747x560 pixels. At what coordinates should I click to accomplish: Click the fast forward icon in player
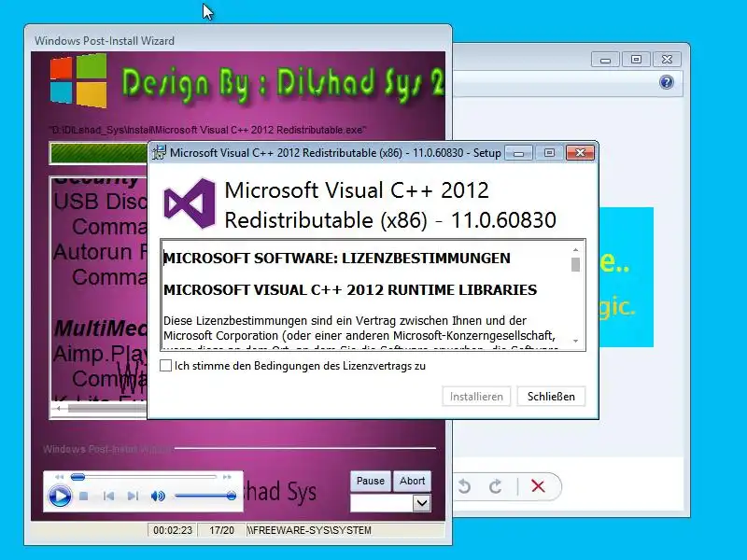click(x=227, y=477)
